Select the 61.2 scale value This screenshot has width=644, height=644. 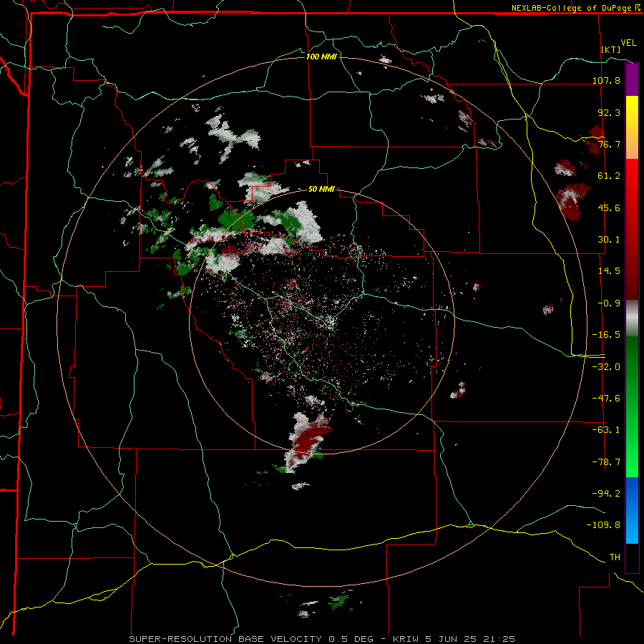pos(609,176)
